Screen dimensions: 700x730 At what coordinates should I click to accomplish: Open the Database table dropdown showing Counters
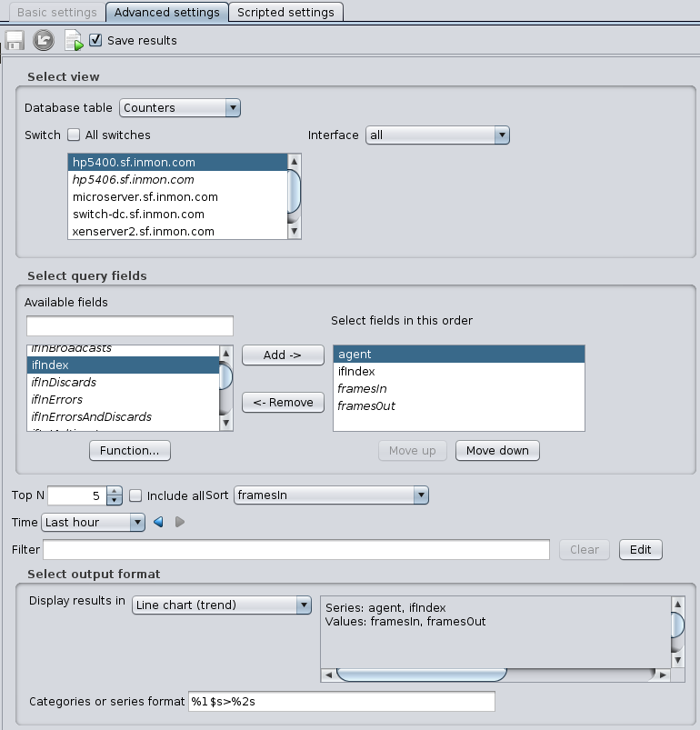pyautogui.click(x=180, y=108)
